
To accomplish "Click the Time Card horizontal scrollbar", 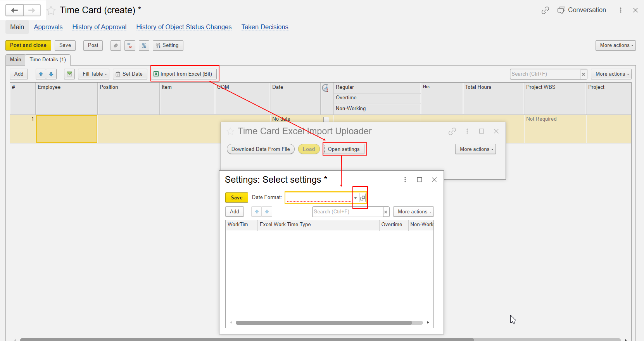I will click(x=247, y=339).
